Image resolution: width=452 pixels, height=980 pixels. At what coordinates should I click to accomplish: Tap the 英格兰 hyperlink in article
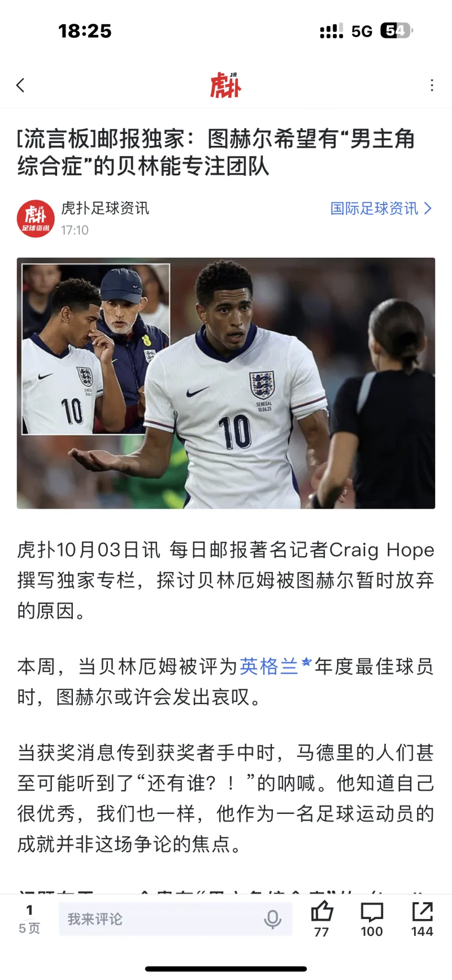pyautogui.click(x=269, y=667)
